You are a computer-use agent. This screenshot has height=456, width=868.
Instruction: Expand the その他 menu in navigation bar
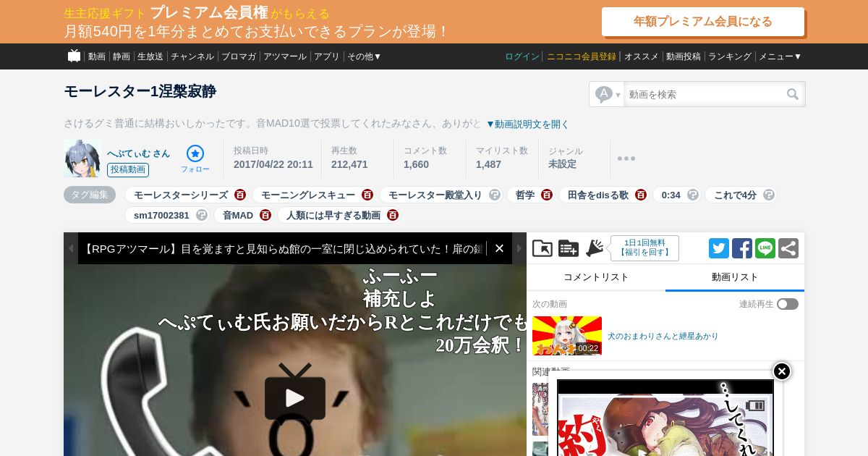tap(364, 56)
